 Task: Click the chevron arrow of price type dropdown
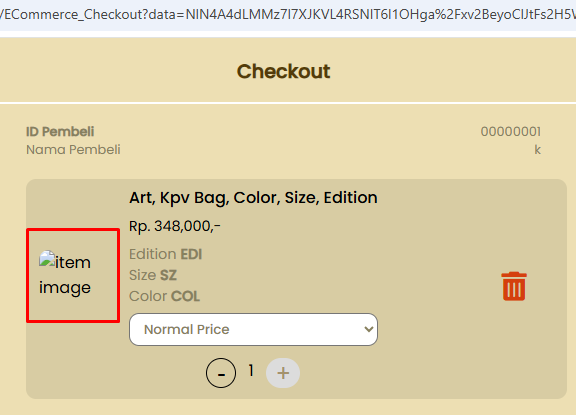pos(368,329)
